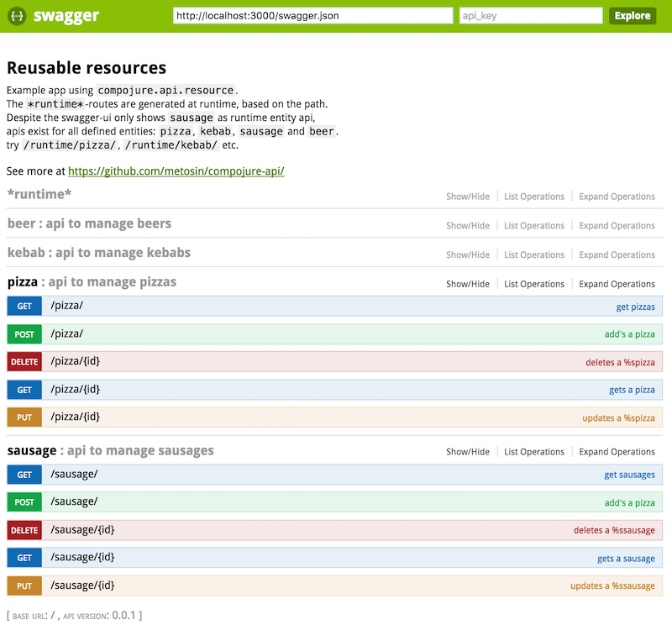The image size is (672, 630).
Task: Open the GET /sausage/ path link
Action: pos(74,475)
